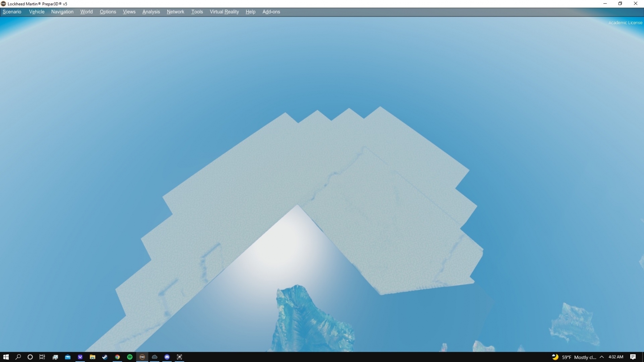Expand hidden system tray icons
Screen dimensions: 644x362
coord(602,357)
